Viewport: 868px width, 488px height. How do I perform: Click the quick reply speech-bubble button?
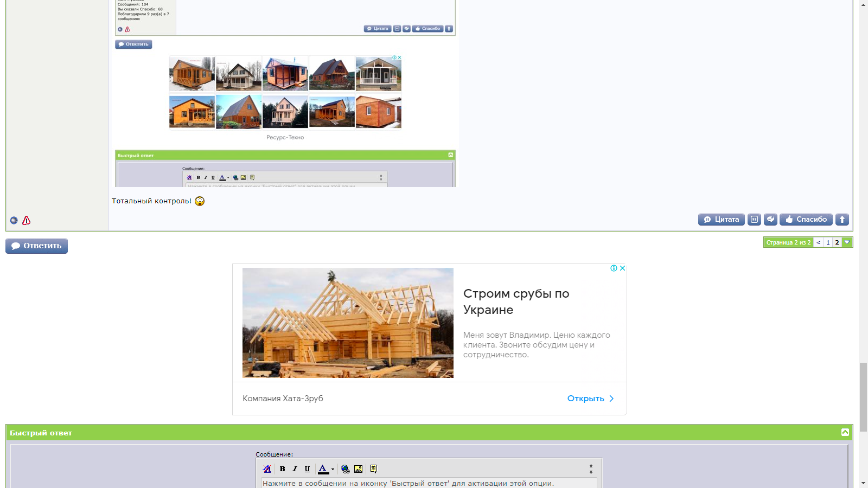(x=770, y=220)
